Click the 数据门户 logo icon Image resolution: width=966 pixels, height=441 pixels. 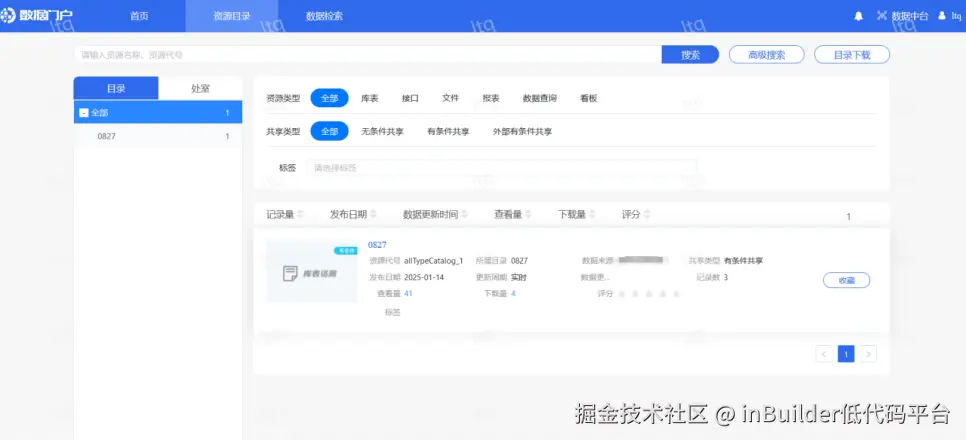coord(8,16)
